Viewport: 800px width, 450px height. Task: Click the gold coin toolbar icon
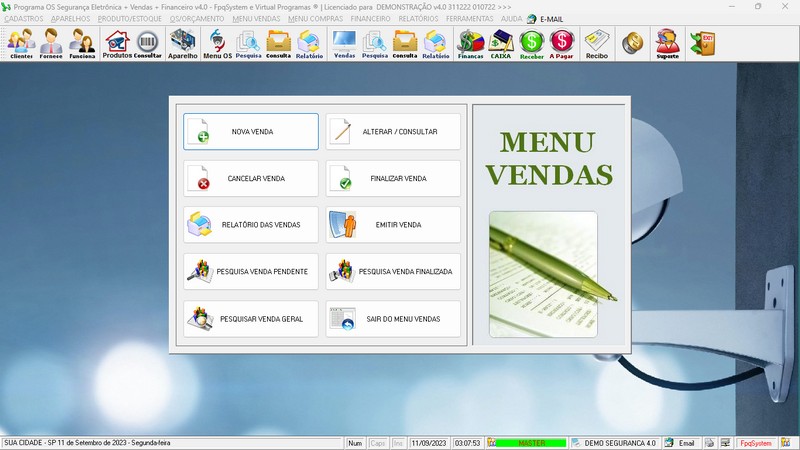click(633, 43)
